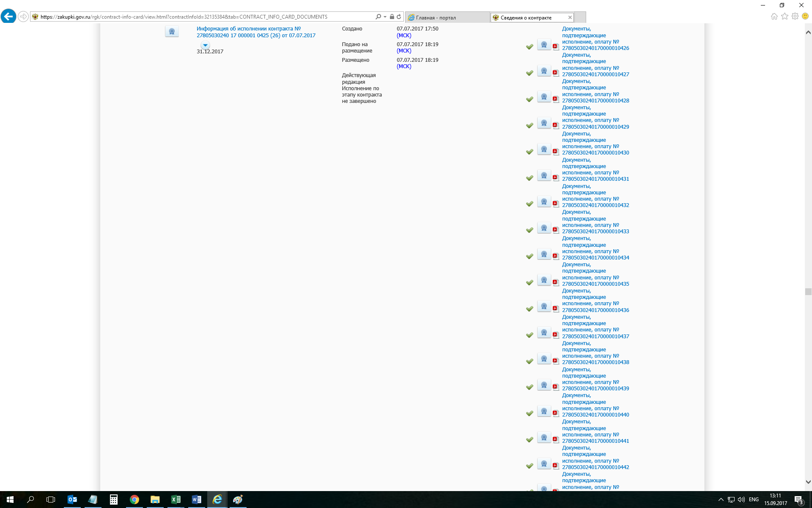The width and height of the screenshot is (812, 508).
Task: Click the scrollbar down arrow
Action: point(808,482)
